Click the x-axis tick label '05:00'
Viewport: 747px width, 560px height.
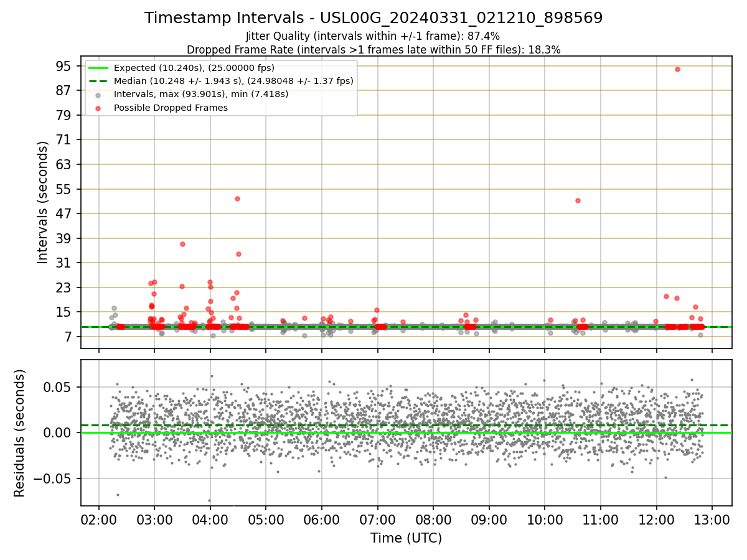tap(266, 521)
